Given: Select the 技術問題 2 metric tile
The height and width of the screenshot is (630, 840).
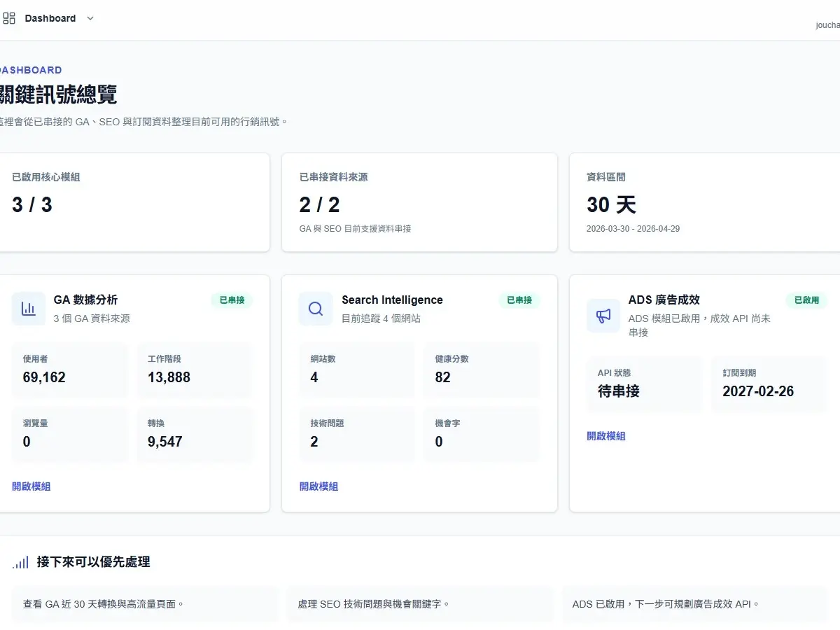Looking at the screenshot, I should click(x=357, y=435).
